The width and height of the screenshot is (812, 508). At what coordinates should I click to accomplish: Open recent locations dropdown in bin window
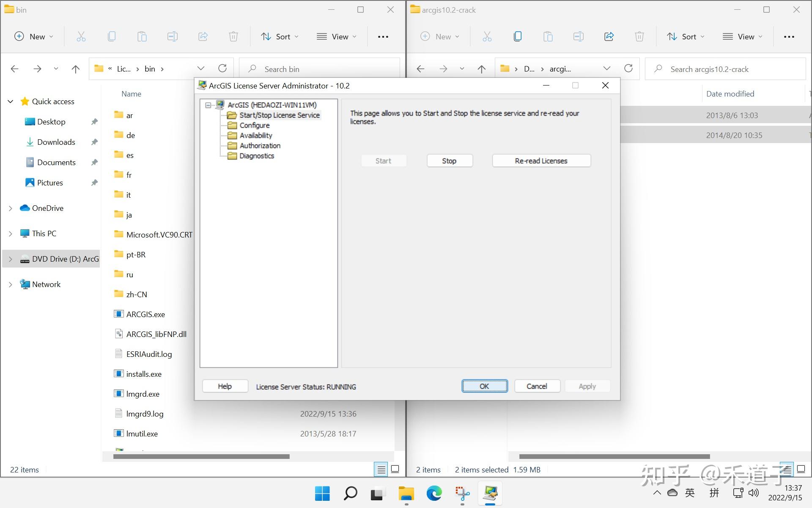[56, 69]
